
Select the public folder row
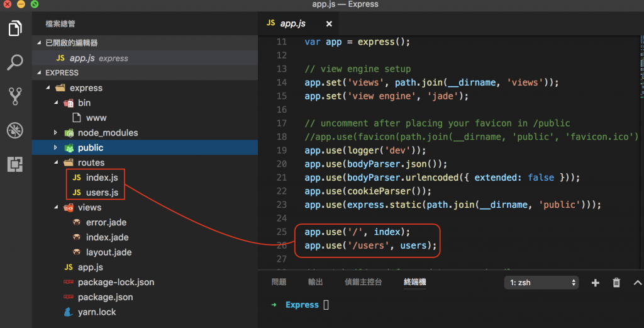click(145, 147)
